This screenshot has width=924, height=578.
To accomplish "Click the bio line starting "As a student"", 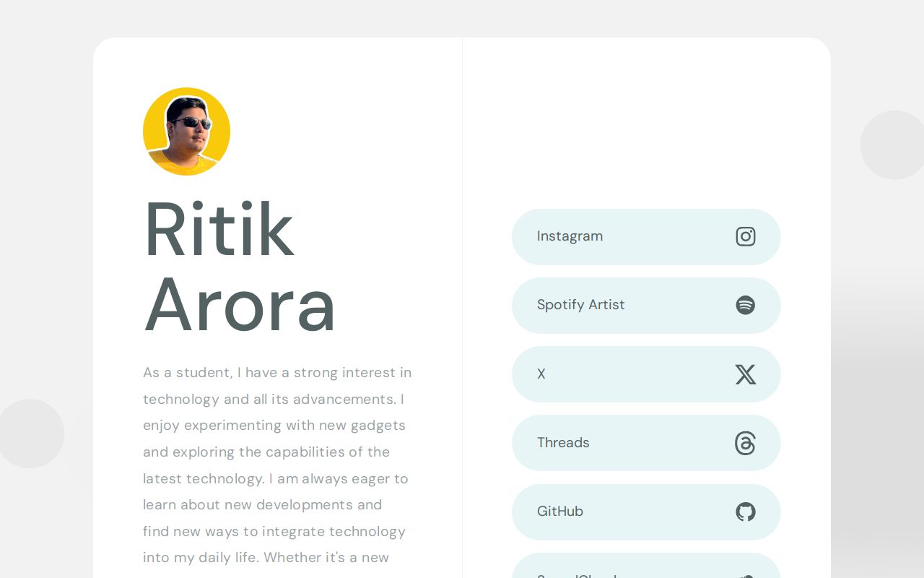I will pos(277,373).
